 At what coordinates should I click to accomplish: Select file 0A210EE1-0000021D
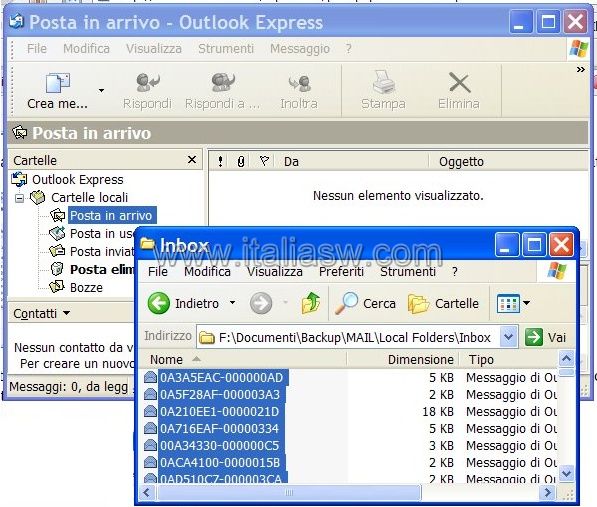[x=221, y=411]
